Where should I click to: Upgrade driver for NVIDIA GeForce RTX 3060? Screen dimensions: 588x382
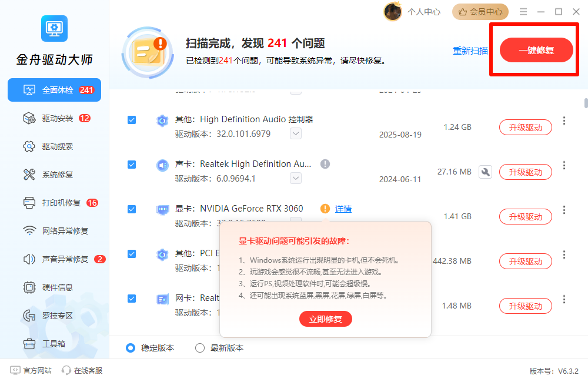(525, 217)
